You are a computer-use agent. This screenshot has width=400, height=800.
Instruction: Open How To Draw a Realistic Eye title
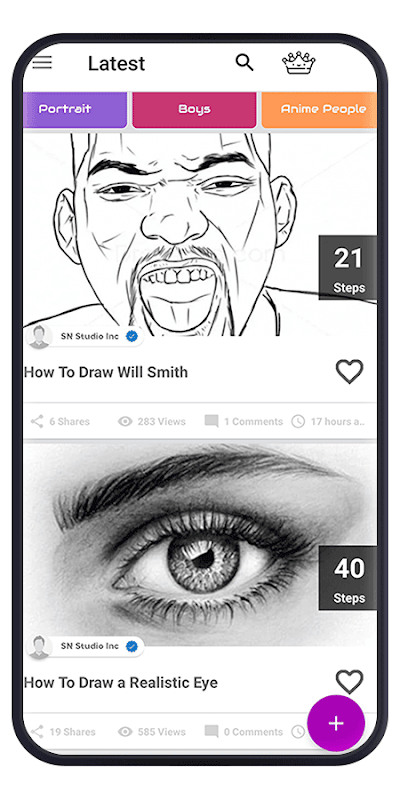(x=120, y=683)
